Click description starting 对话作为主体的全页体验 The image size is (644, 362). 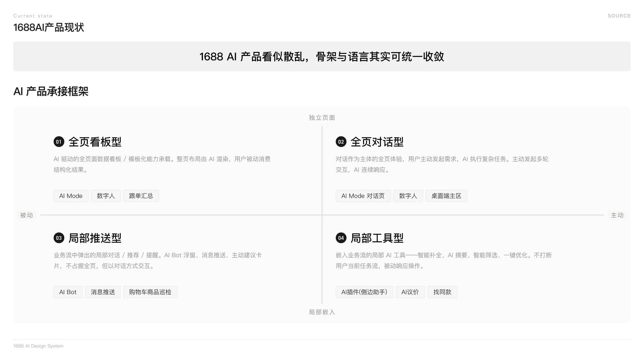pyautogui.click(x=442, y=164)
